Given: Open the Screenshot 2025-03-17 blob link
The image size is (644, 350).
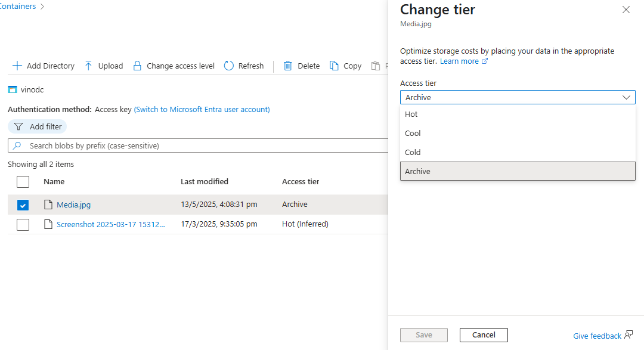Looking at the screenshot, I should click(111, 224).
